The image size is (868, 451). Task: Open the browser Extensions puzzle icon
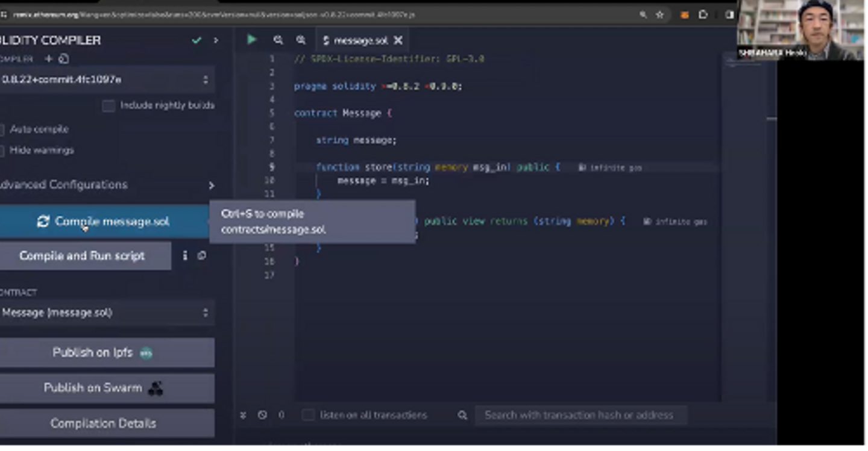[703, 14]
